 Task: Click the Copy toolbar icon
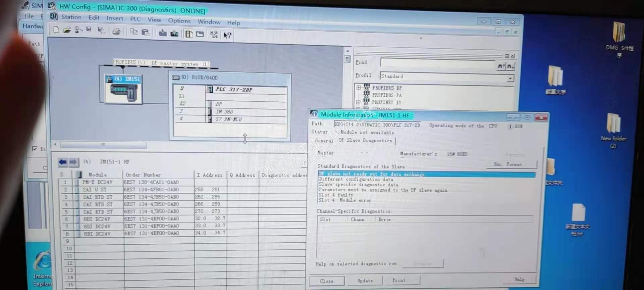pyautogui.click(x=134, y=32)
